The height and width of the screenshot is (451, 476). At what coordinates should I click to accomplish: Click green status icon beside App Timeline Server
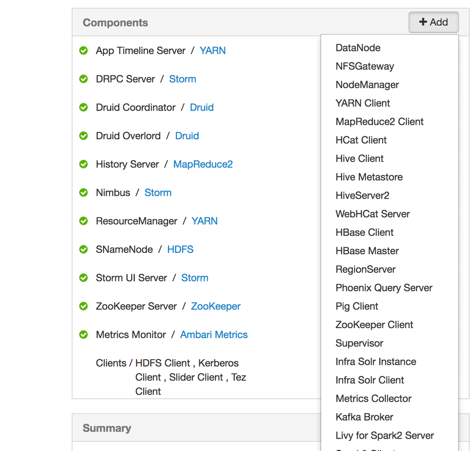(83, 50)
